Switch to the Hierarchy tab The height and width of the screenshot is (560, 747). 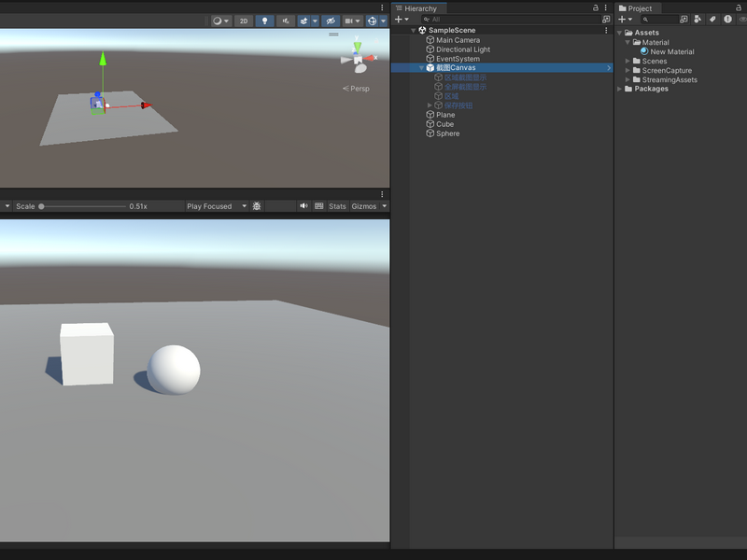point(419,8)
